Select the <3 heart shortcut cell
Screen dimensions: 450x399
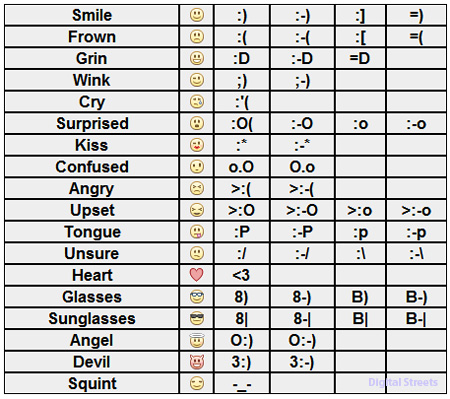[x=241, y=275]
